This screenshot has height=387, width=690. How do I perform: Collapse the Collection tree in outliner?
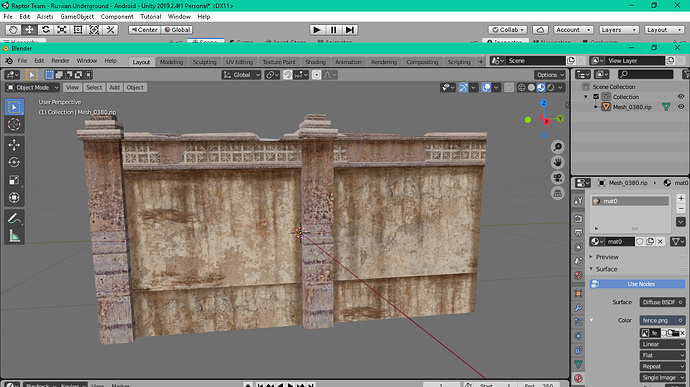tap(586, 97)
